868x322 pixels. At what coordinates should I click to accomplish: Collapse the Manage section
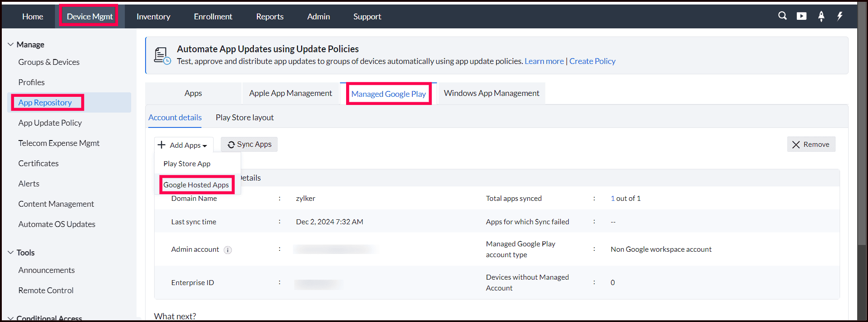(11, 45)
